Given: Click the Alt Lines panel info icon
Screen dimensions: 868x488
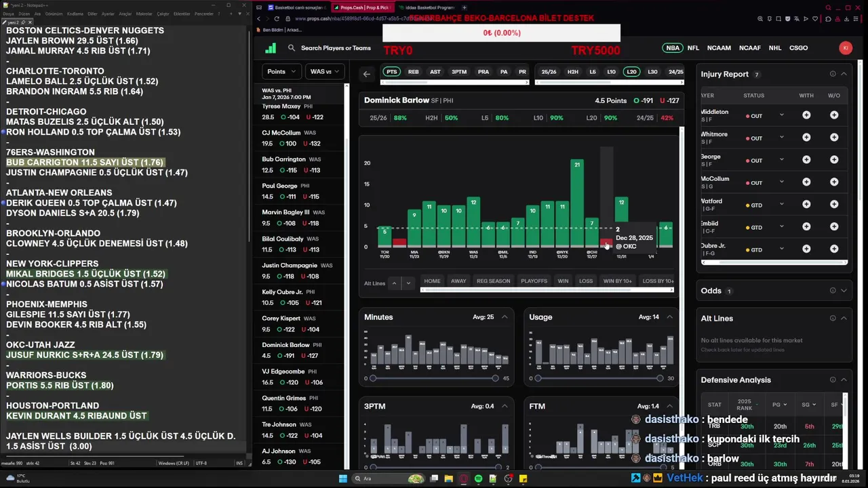Looking at the screenshot, I should [833, 319].
